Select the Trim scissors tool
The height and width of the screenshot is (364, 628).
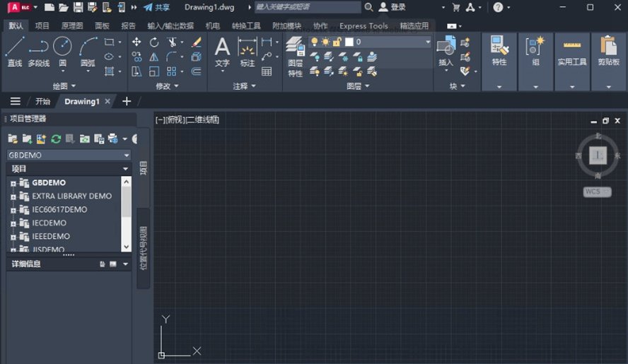(172, 42)
